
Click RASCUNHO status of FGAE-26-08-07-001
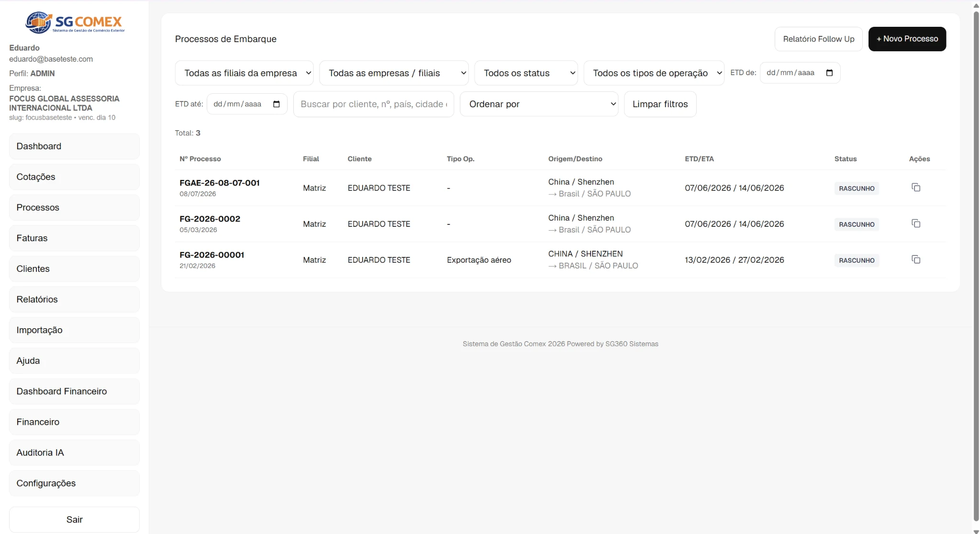click(x=857, y=188)
